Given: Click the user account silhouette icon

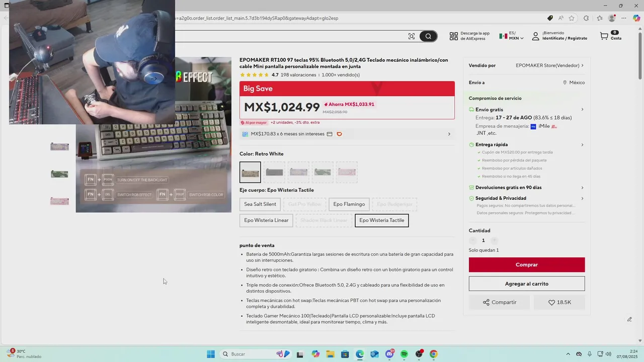Looking at the screenshot, I should (535, 36).
